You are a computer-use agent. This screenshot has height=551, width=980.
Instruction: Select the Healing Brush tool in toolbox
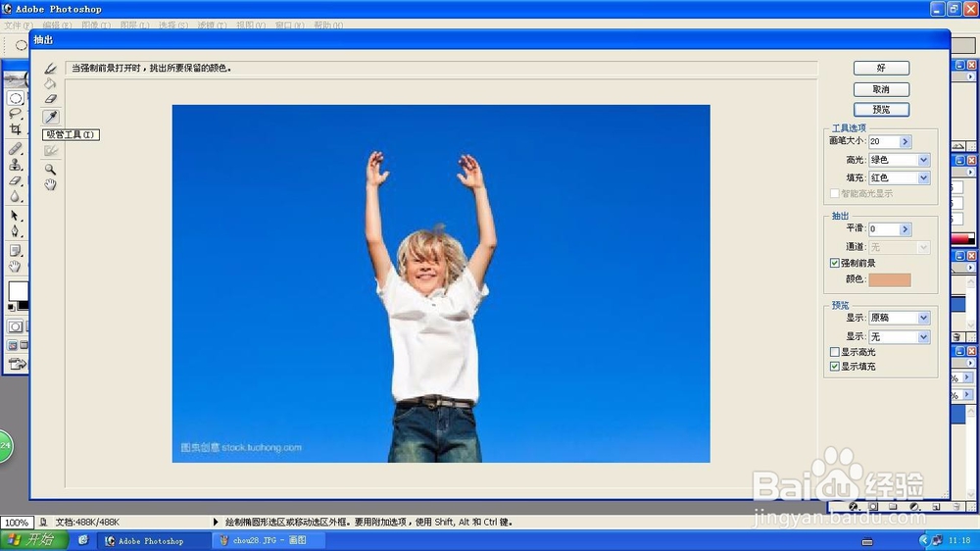(x=16, y=148)
